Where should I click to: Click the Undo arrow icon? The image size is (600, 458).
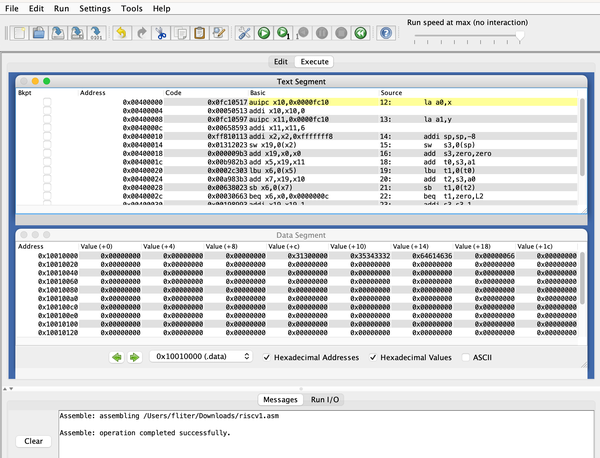pos(122,33)
